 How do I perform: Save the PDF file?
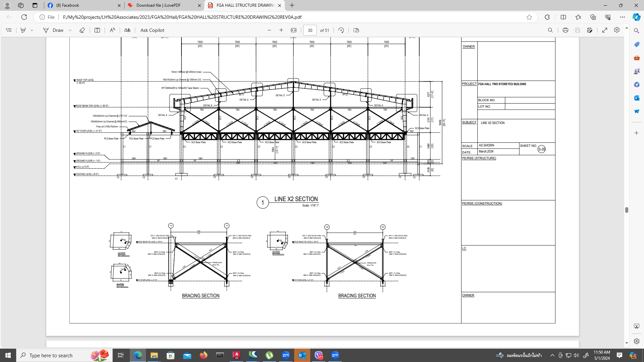click(x=578, y=30)
